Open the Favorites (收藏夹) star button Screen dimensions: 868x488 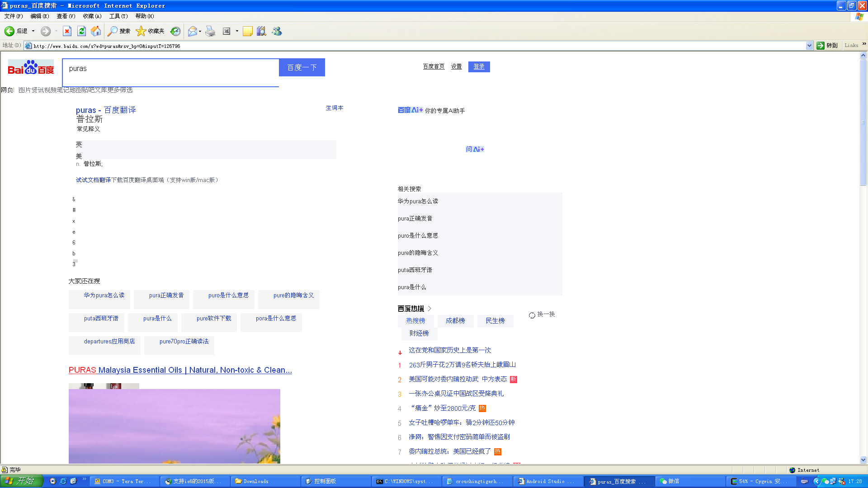[150, 31]
